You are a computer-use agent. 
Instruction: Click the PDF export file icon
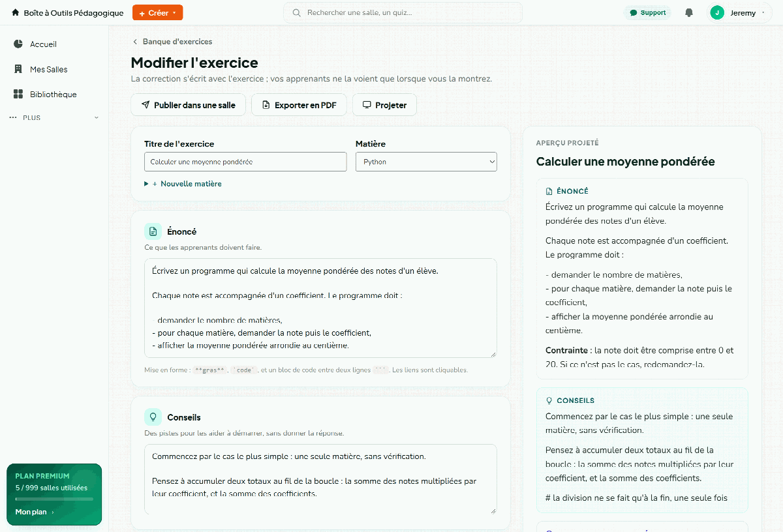(x=266, y=105)
